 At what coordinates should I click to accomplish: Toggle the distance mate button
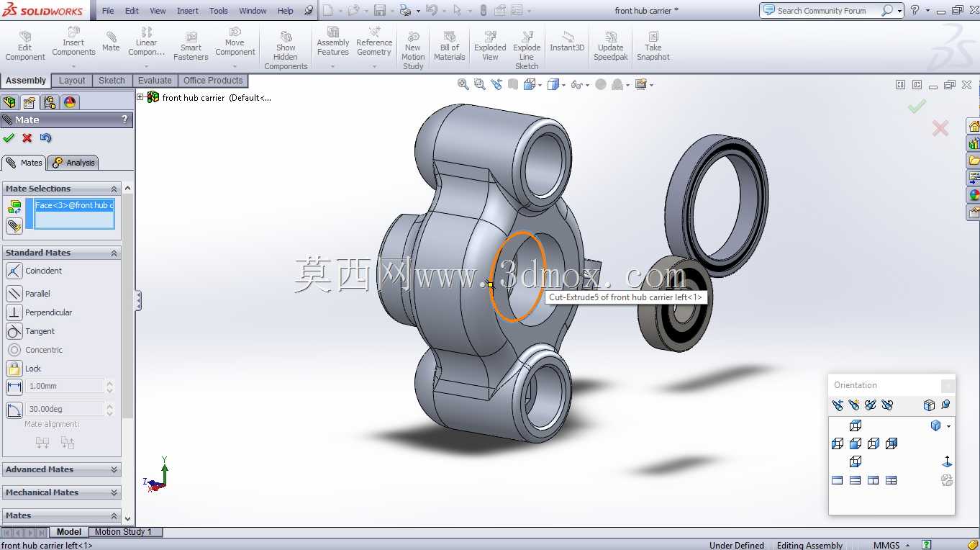[x=14, y=387]
